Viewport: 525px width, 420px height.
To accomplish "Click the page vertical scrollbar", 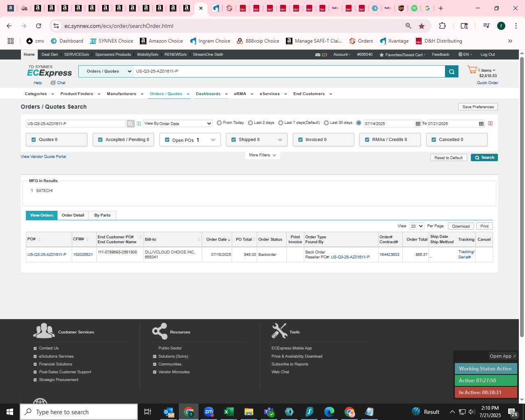I will tap(522, 197).
